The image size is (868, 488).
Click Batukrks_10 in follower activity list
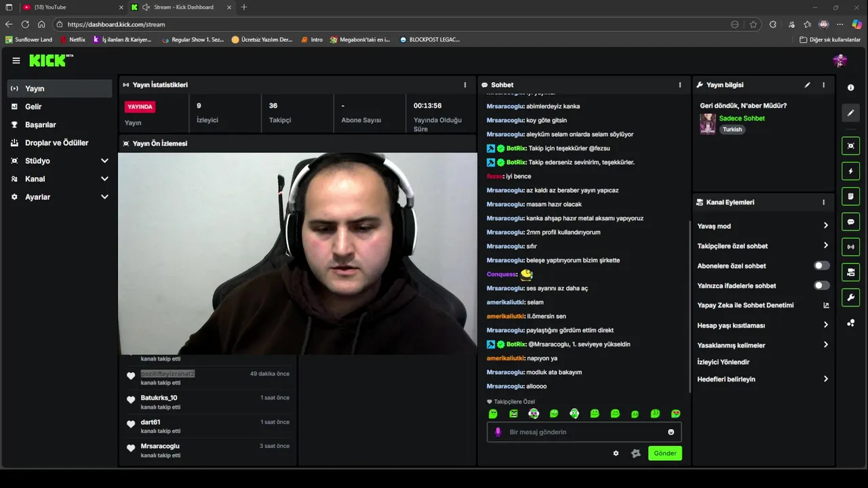[x=159, y=398]
